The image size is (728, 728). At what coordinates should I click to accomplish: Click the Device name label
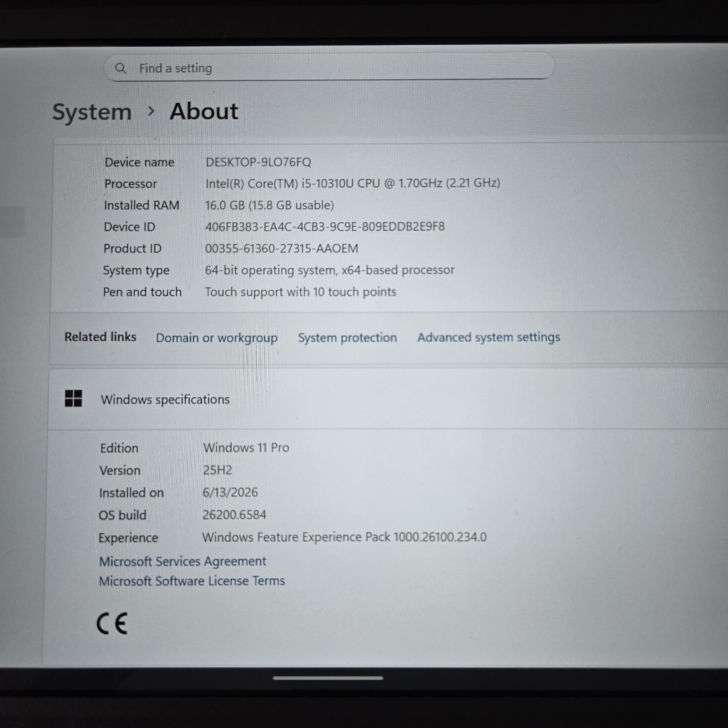[139, 162]
